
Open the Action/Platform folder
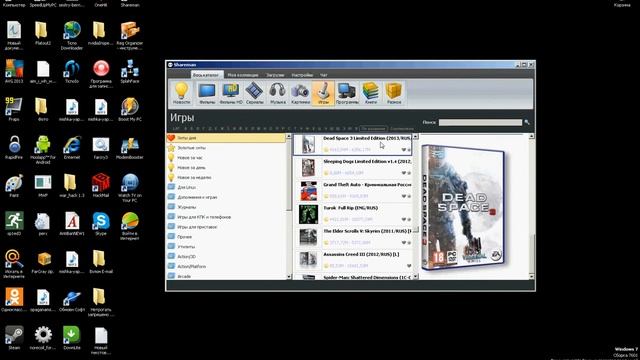(226, 266)
